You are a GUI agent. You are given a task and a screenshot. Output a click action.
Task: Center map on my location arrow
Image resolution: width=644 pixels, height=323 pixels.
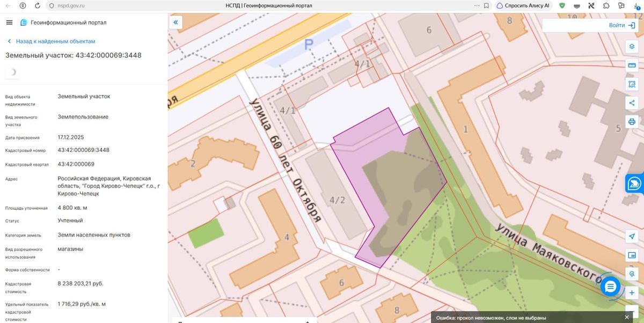pos(632,237)
